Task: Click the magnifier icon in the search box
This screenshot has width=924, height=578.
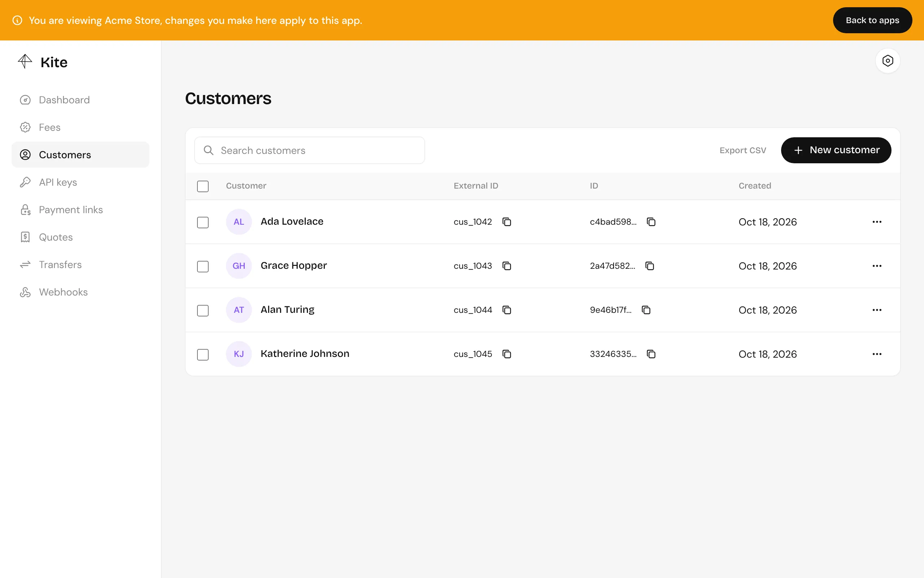Action: coord(209,150)
